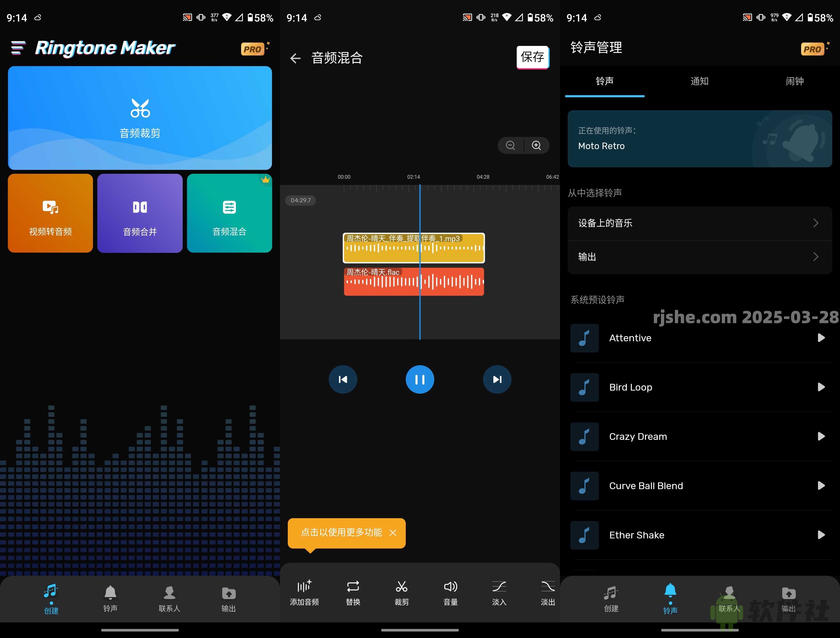Open the 视频转音频 video-to-audio converter
The width and height of the screenshot is (840, 638).
coord(50,213)
